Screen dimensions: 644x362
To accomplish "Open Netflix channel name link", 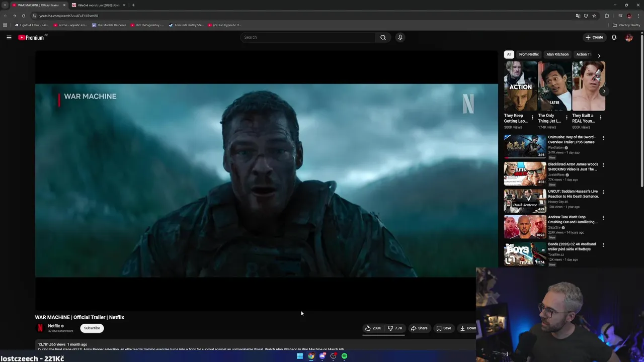I will tap(54, 326).
